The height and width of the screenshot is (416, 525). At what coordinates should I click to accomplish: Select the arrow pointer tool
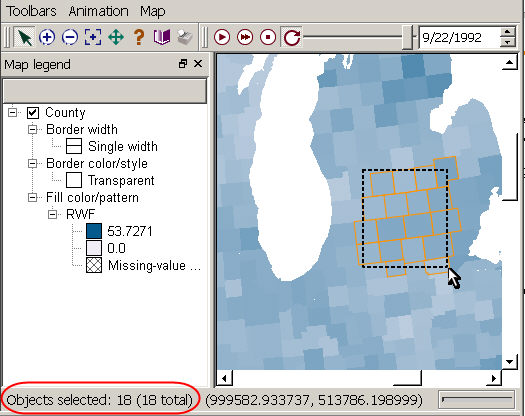(24, 37)
